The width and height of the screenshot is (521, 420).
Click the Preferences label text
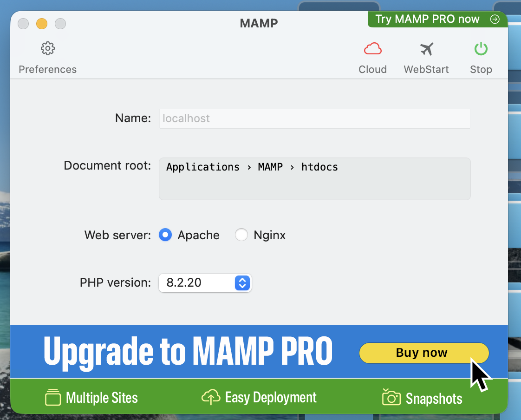click(x=47, y=70)
